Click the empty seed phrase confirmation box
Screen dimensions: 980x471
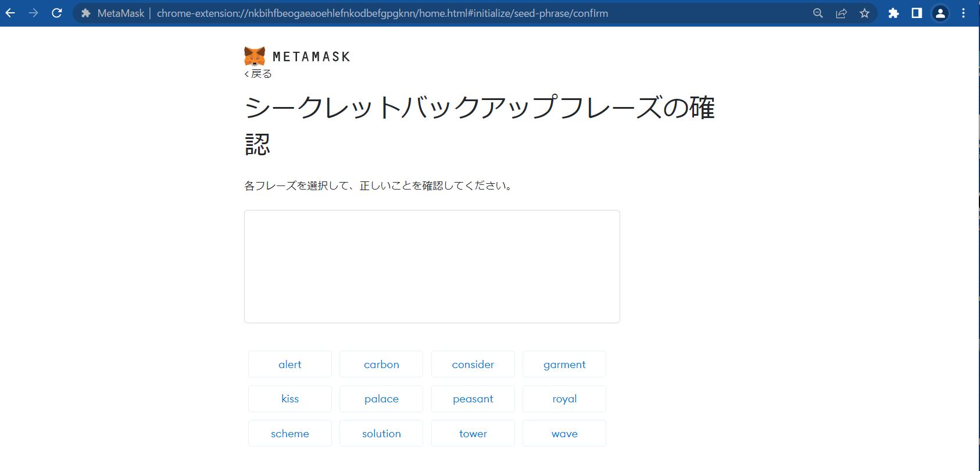[432, 266]
